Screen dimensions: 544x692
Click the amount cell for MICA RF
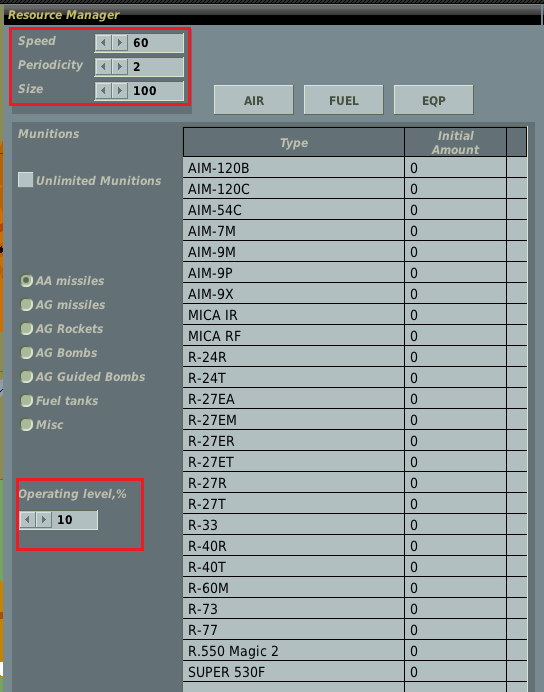click(455, 336)
